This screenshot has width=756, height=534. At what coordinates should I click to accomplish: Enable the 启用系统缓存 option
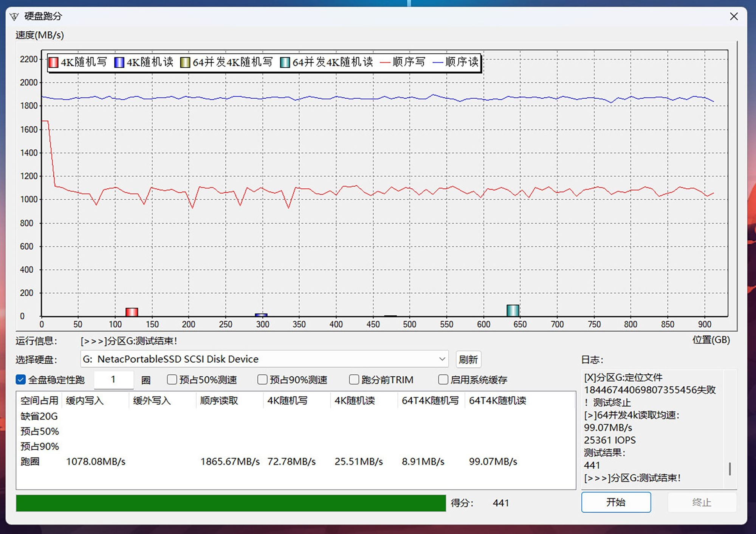point(443,379)
